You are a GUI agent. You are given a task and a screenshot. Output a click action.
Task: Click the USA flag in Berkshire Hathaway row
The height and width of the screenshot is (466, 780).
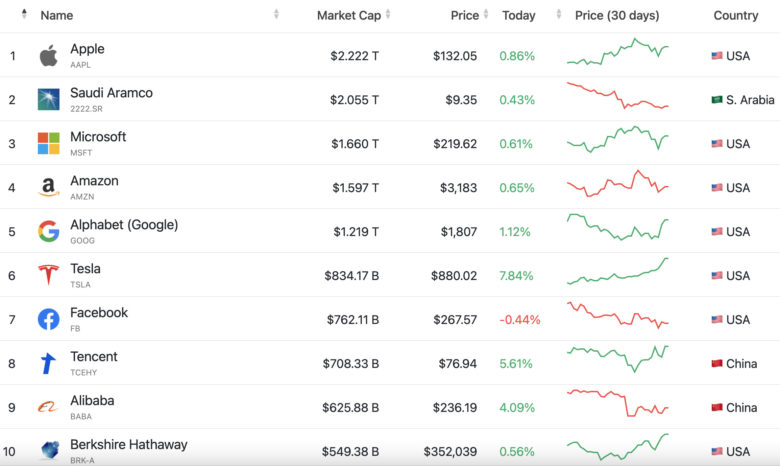717,451
